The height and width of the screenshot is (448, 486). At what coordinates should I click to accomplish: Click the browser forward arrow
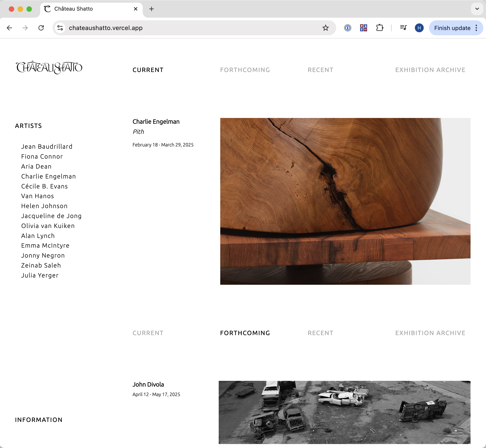[25, 28]
